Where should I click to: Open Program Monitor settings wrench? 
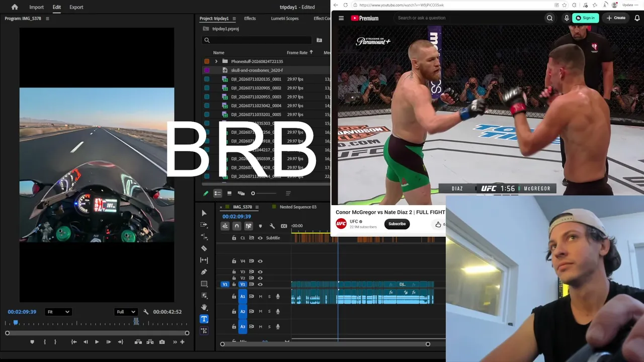click(x=146, y=312)
